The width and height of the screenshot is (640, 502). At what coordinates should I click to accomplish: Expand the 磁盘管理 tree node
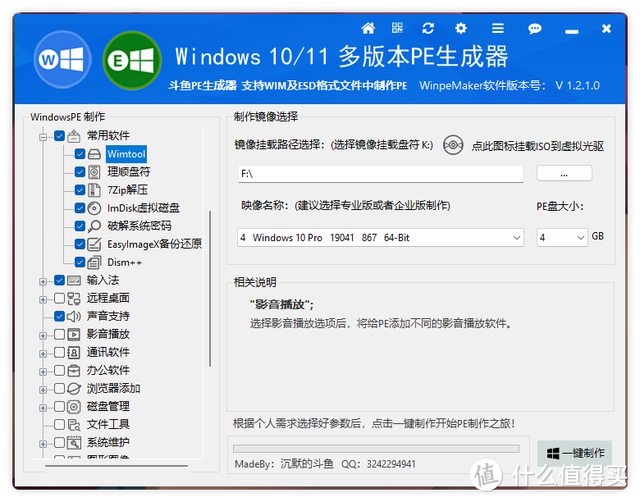43,408
